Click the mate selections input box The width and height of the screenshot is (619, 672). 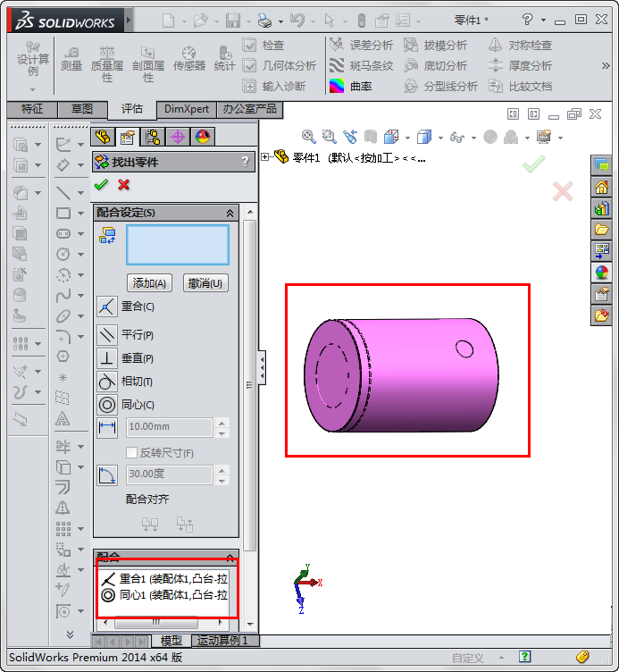tap(178, 245)
